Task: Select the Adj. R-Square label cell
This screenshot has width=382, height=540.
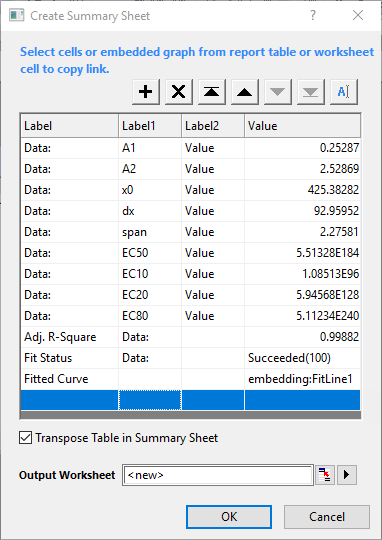Action: click(x=70, y=337)
